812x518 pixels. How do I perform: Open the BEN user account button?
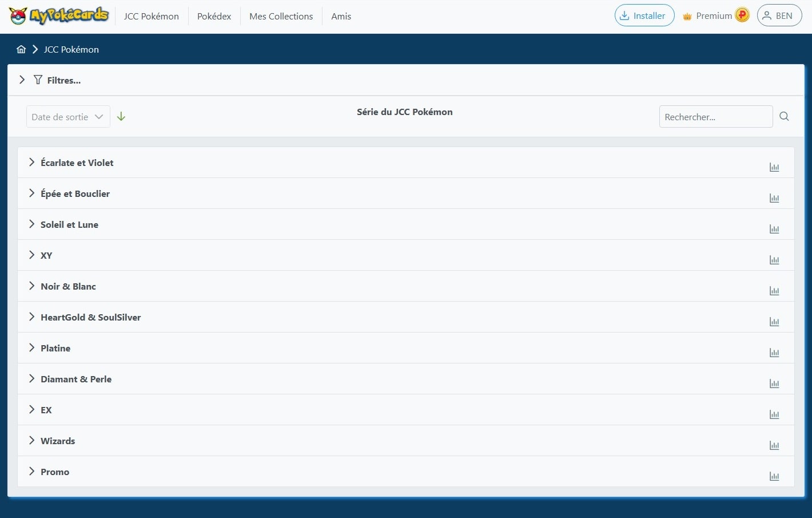[779, 15]
